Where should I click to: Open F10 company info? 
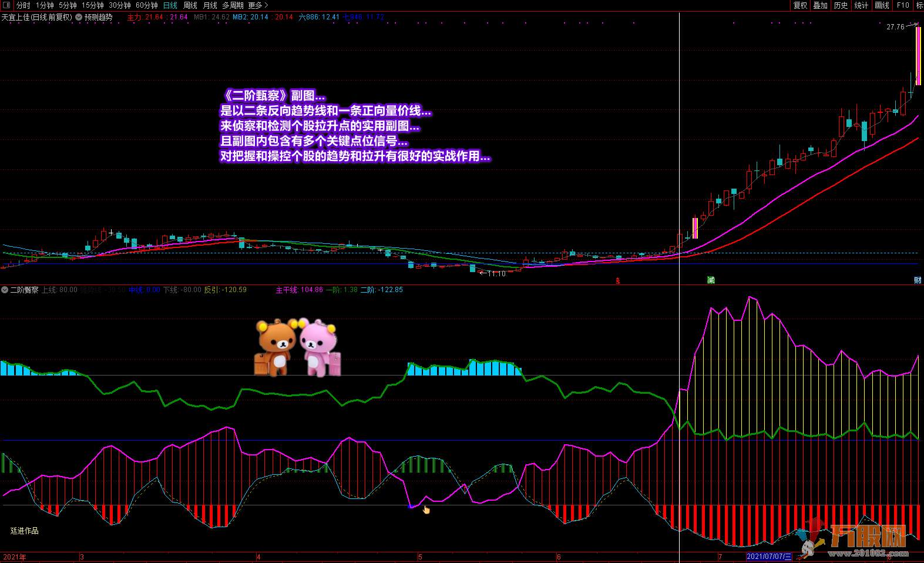[903, 5]
